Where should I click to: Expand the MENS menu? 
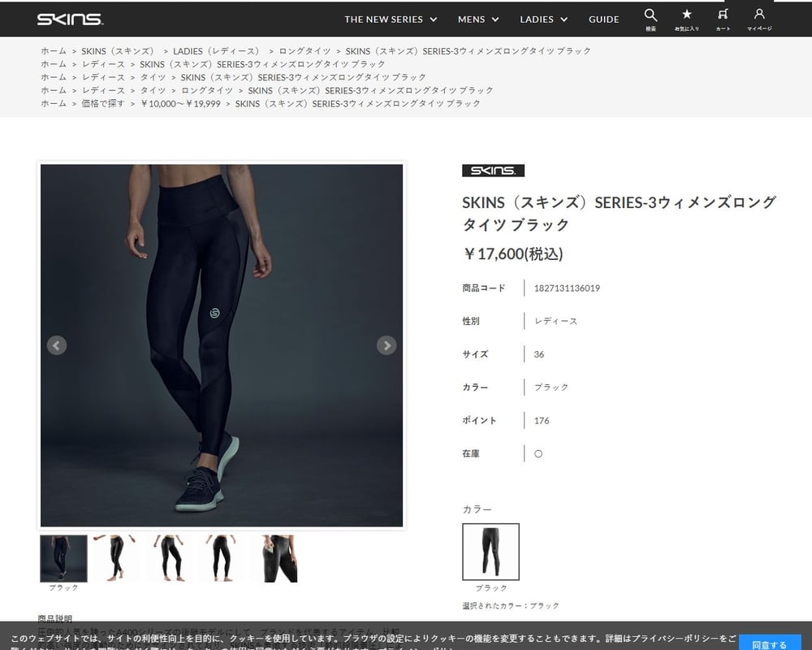pyautogui.click(x=478, y=19)
